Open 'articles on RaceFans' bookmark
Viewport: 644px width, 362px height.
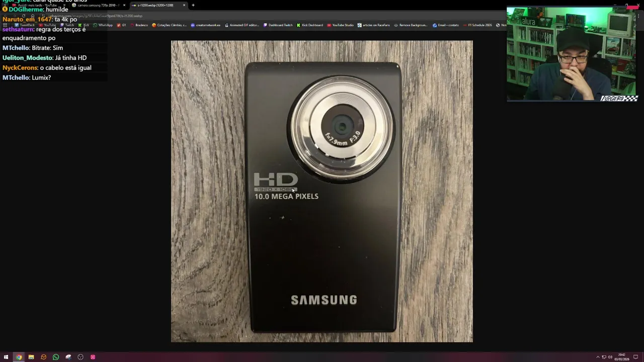(x=374, y=25)
